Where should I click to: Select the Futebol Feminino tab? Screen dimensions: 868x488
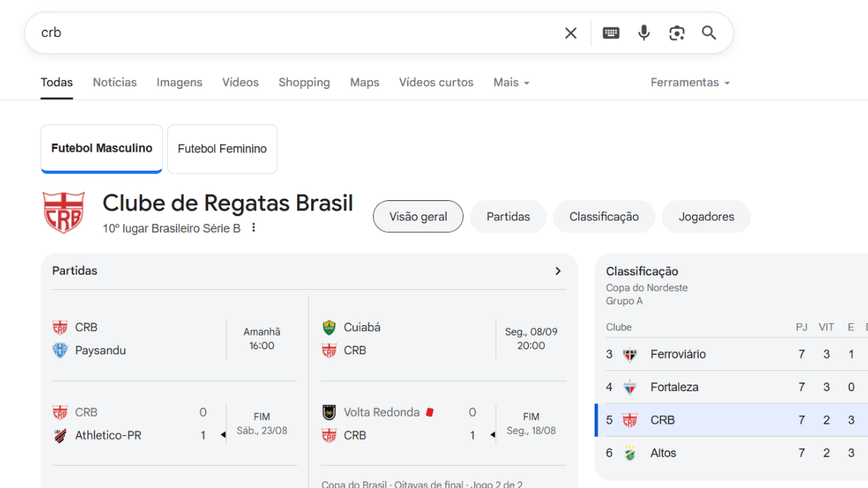(222, 149)
